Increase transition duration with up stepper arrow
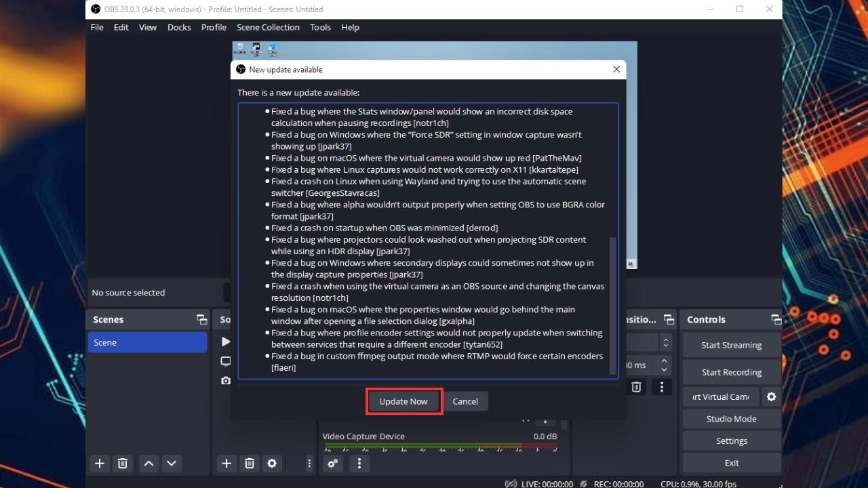This screenshot has width=868, height=488. (x=665, y=361)
